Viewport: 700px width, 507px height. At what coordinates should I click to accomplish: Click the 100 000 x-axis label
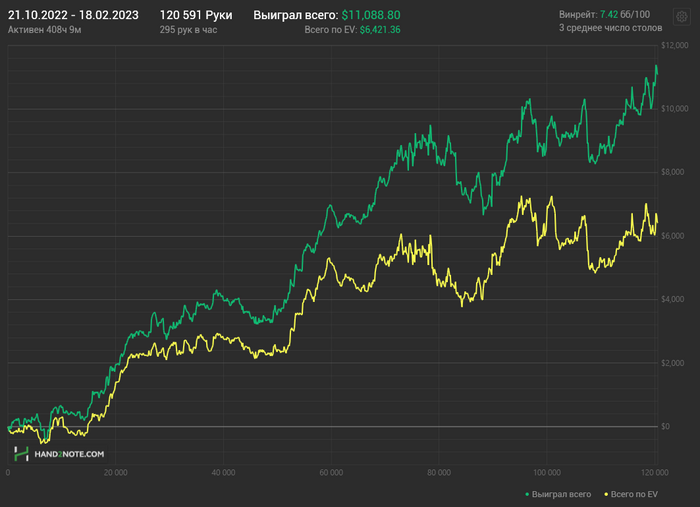click(x=547, y=473)
